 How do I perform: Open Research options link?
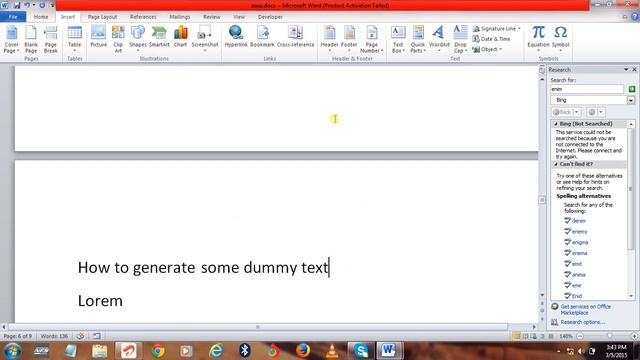point(582,322)
